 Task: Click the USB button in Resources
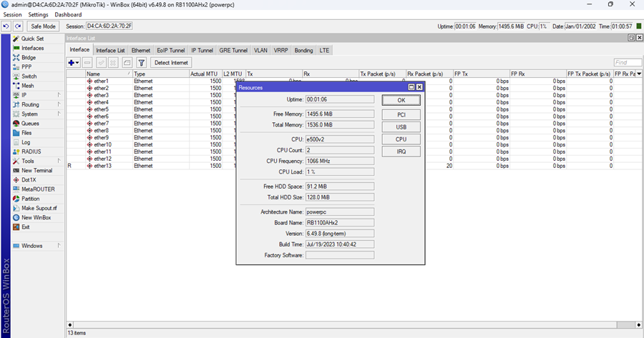401,127
